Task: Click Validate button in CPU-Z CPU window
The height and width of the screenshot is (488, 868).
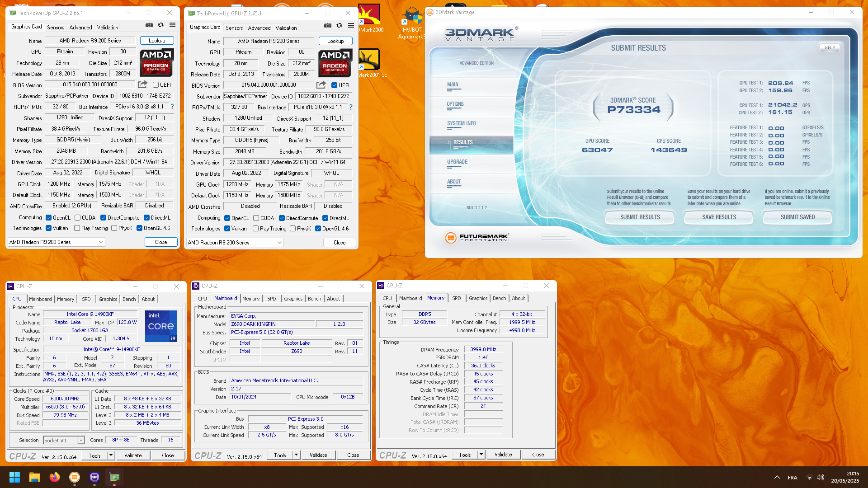Action: (133, 455)
